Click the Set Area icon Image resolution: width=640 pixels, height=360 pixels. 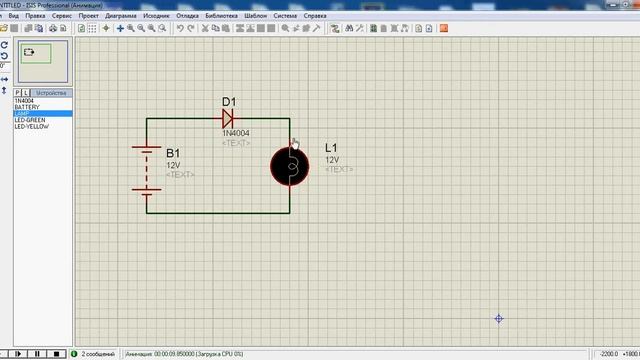[63, 28]
